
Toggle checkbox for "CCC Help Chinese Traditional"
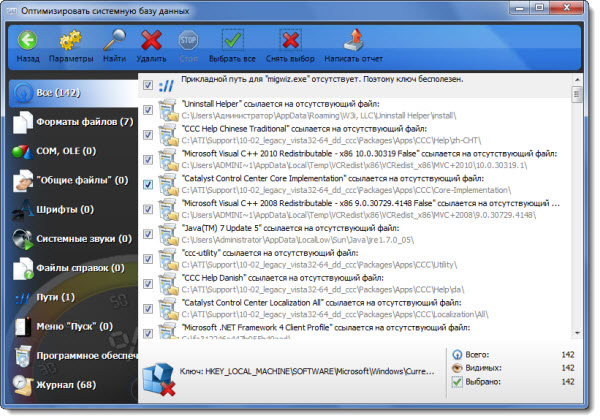point(148,134)
